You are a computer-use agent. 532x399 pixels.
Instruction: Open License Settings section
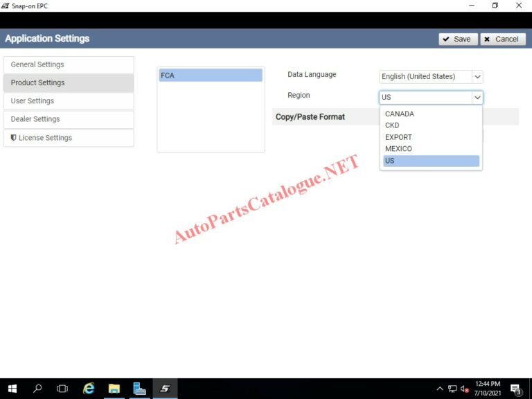(69, 138)
